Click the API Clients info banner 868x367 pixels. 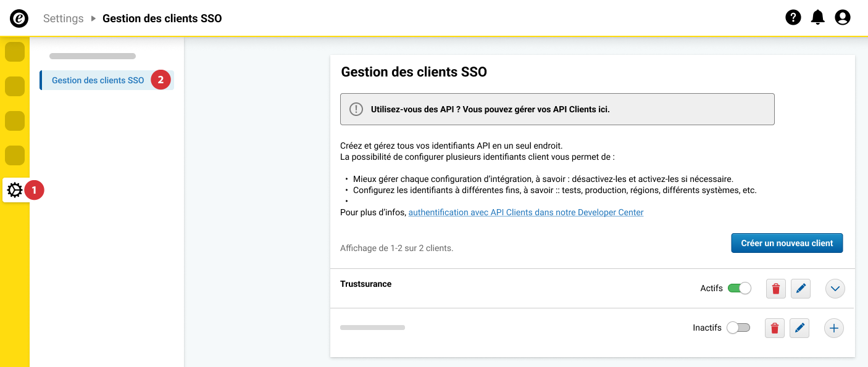click(557, 109)
